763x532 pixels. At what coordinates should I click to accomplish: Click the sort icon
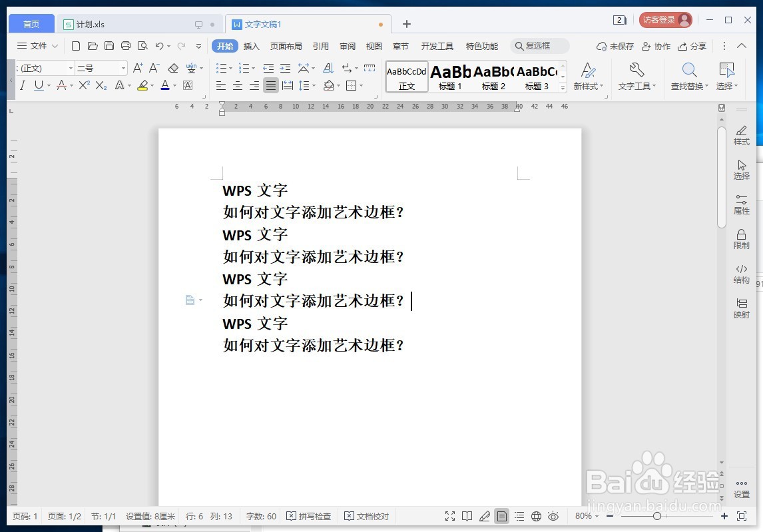tap(328, 68)
